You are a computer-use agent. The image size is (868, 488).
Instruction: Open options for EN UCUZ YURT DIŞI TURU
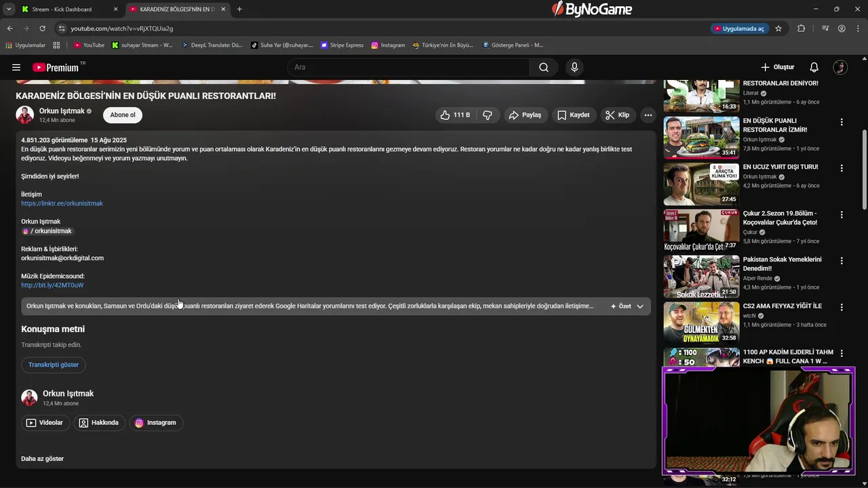[842, 168]
